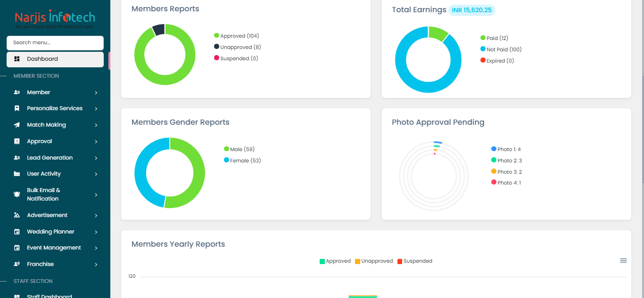This screenshot has height=298, width=644.
Task: Click the Wedding Planner calendar icon
Action: [x=17, y=232]
